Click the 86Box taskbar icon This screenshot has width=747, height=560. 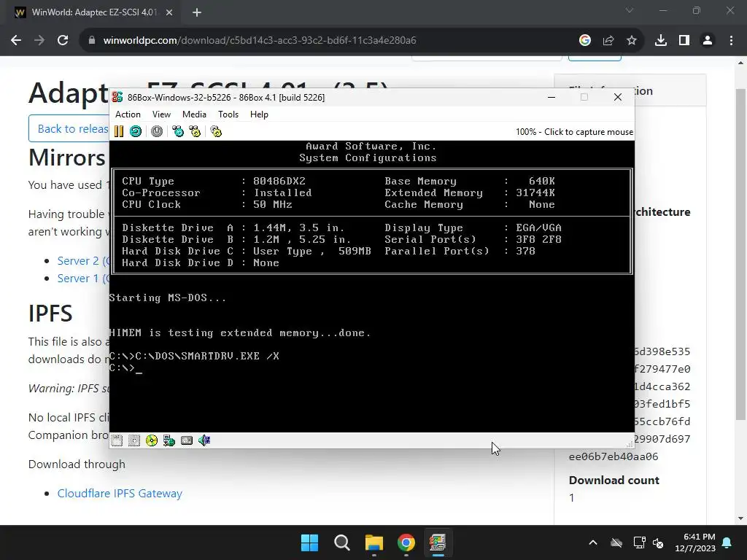click(438, 542)
